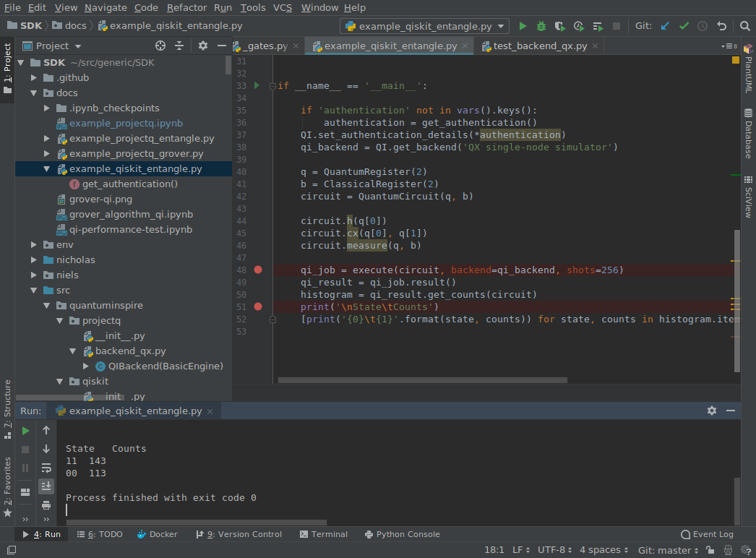Toggle soft-wrap in the Run console

(x=46, y=468)
